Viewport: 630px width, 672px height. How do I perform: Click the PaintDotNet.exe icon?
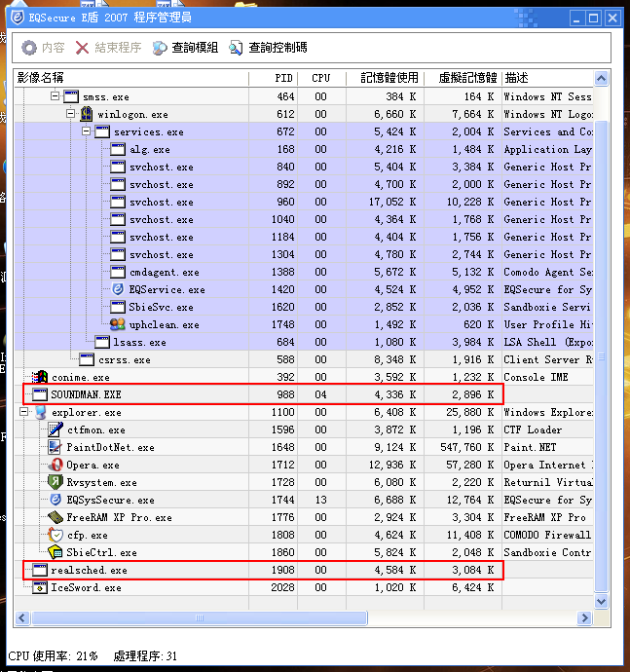point(55,447)
